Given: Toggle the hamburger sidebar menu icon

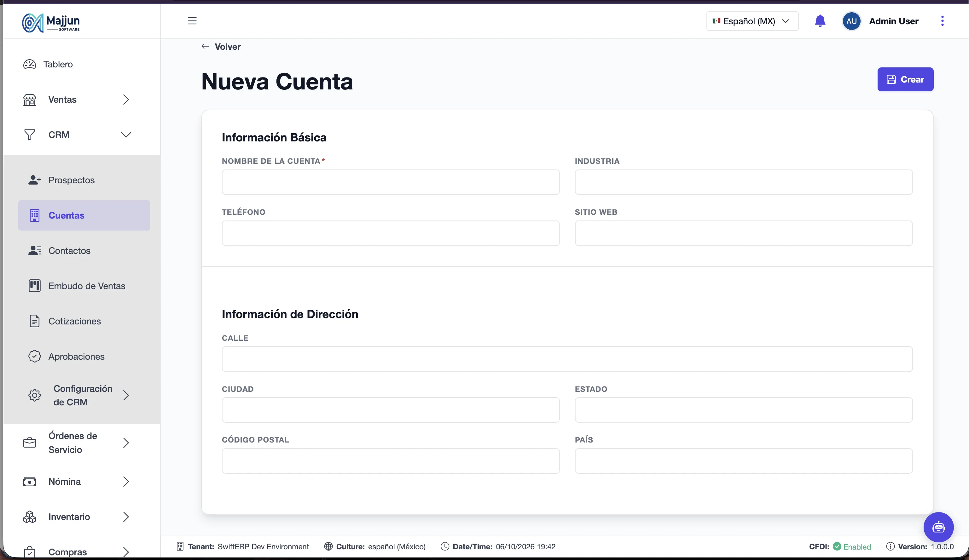Looking at the screenshot, I should (192, 21).
